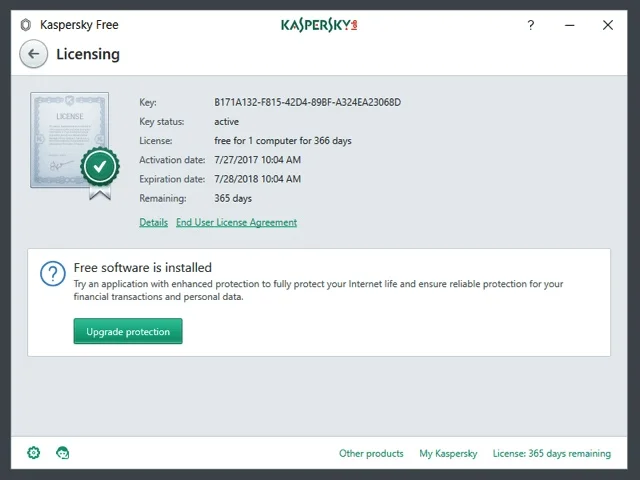Click the key status value 'active'
640x480 pixels.
click(227, 122)
